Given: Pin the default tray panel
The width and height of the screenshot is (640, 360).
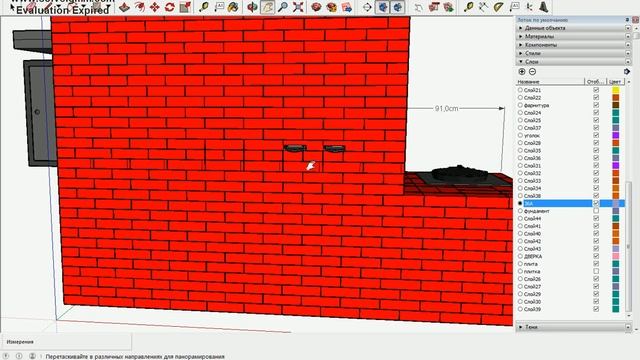Looking at the screenshot, I should [627, 20].
